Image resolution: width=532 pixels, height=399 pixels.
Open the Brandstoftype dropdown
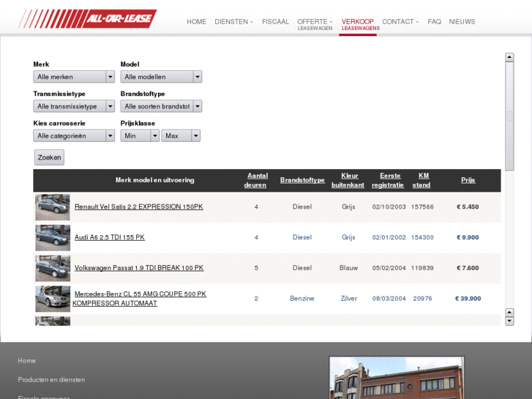161,106
